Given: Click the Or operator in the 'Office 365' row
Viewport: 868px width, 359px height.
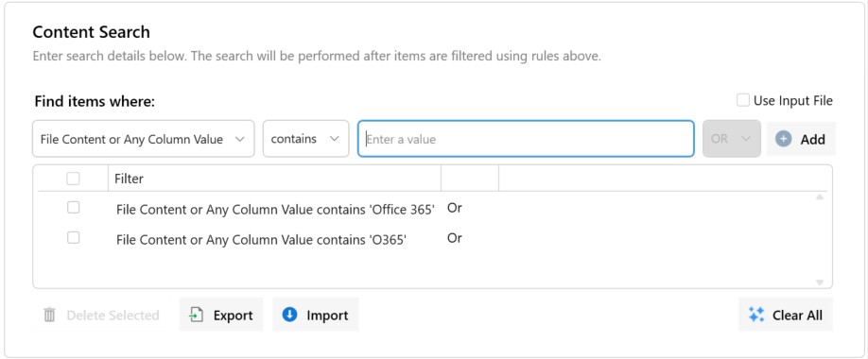Looking at the screenshot, I should [x=455, y=208].
